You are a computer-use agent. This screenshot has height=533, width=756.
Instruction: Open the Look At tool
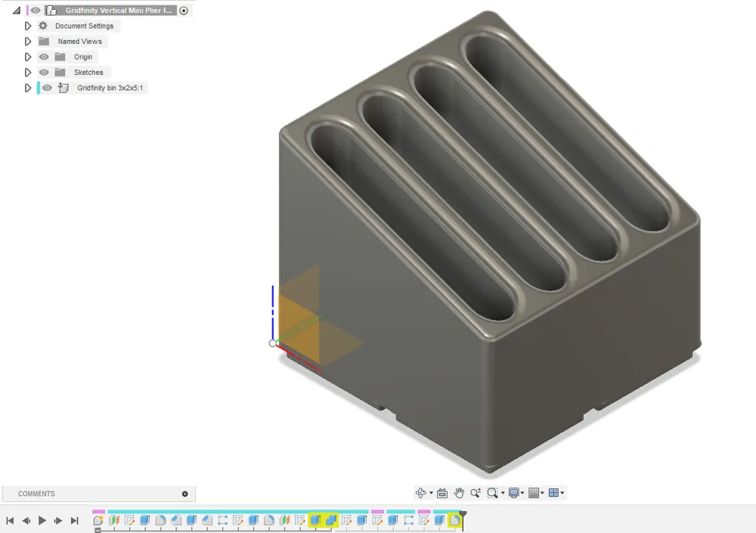pyautogui.click(x=442, y=492)
